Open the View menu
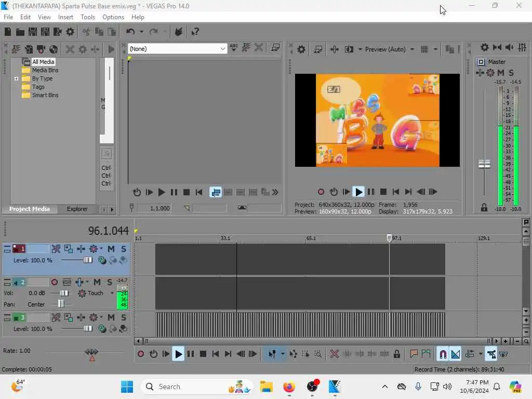This screenshot has height=399, width=532. pos(44,17)
